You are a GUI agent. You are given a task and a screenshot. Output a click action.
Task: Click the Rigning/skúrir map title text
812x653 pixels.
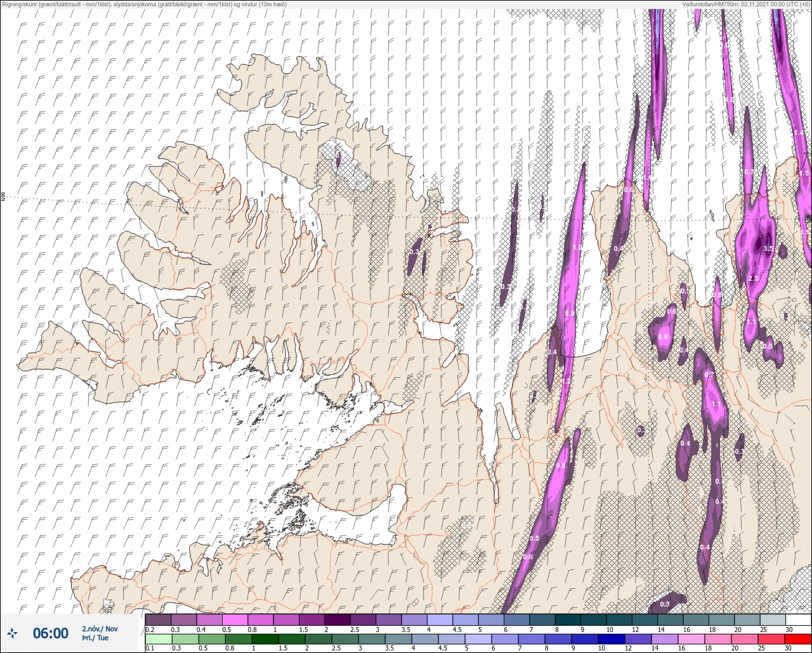145,4
